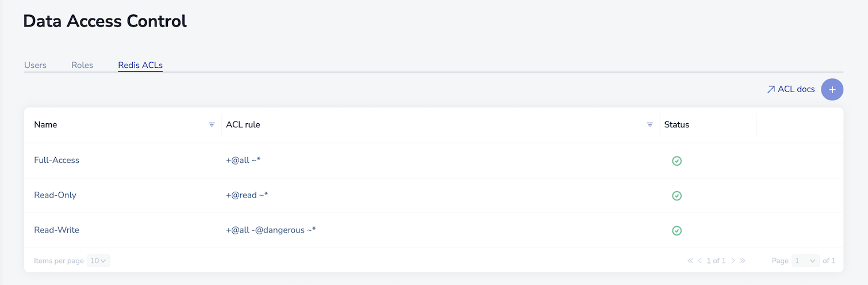Go to the first page arrow
Image resolution: width=868 pixels, height=285 pixels.
coord(690,261)
